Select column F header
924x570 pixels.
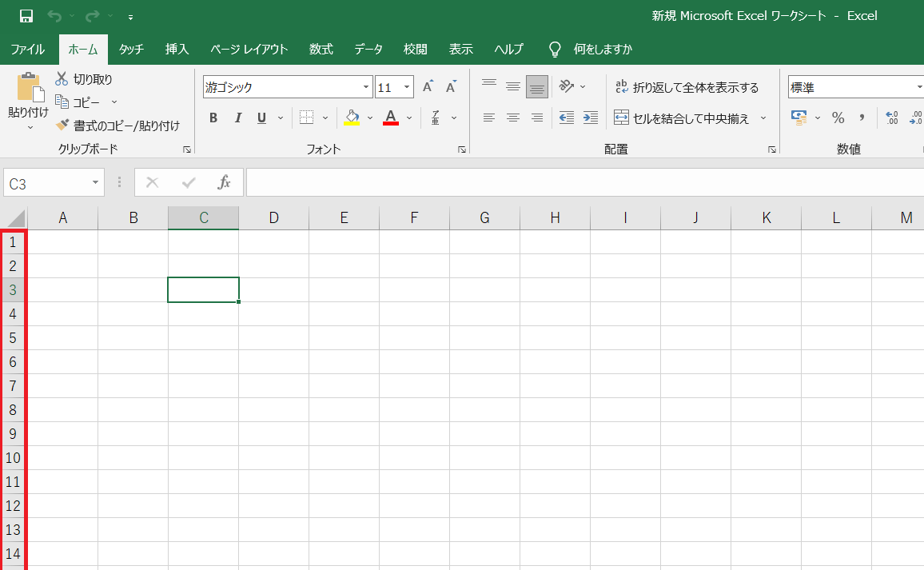tap(414, 217)
